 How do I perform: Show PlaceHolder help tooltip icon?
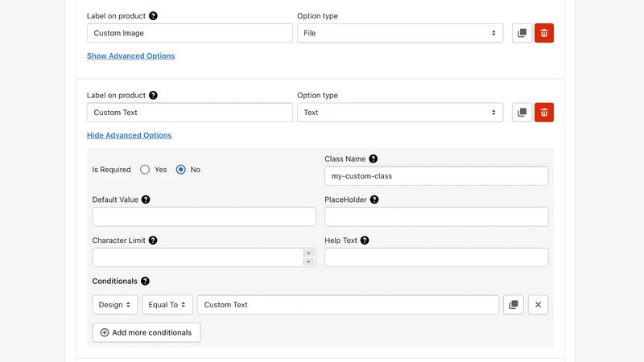click(374, 200)
